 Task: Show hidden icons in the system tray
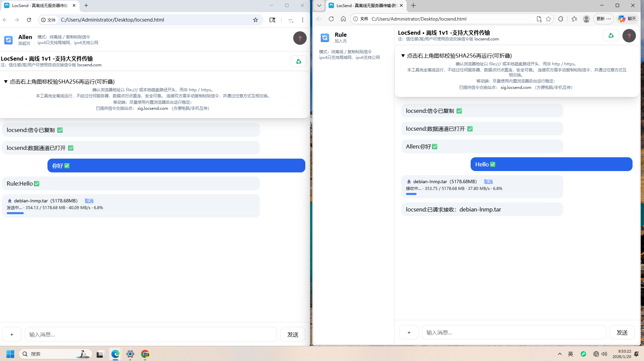pos(560,354)
